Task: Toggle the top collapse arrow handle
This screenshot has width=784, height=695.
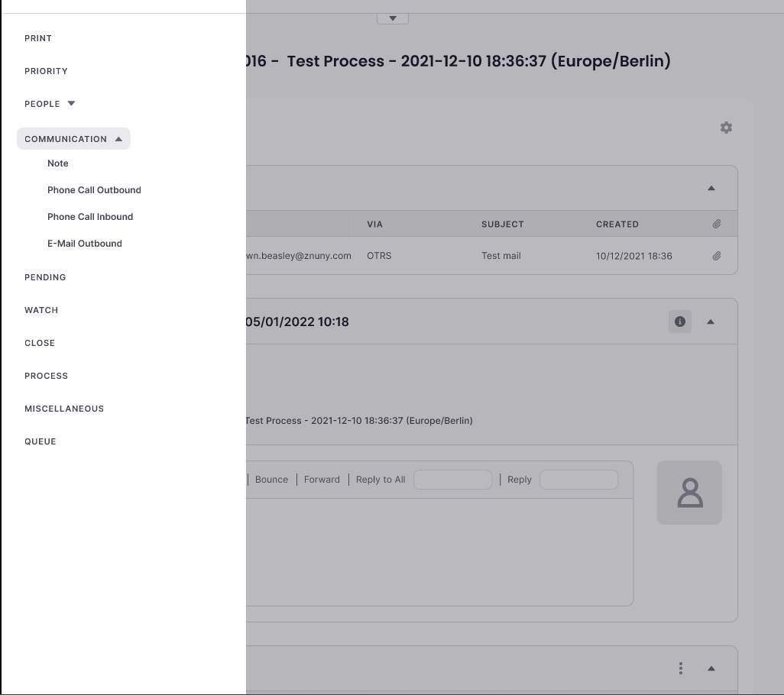Action: pyautogui.click(x=393, y=18)
